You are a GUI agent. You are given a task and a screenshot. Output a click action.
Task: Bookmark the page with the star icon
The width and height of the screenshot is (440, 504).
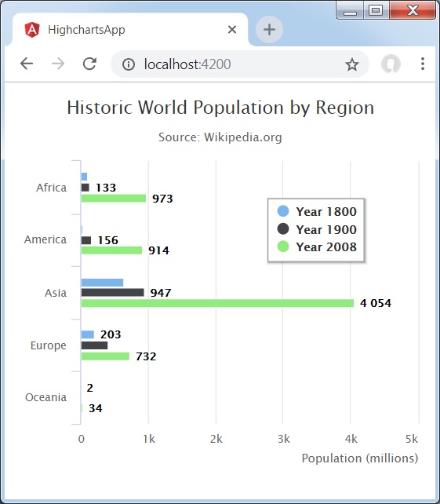point(352,64)
